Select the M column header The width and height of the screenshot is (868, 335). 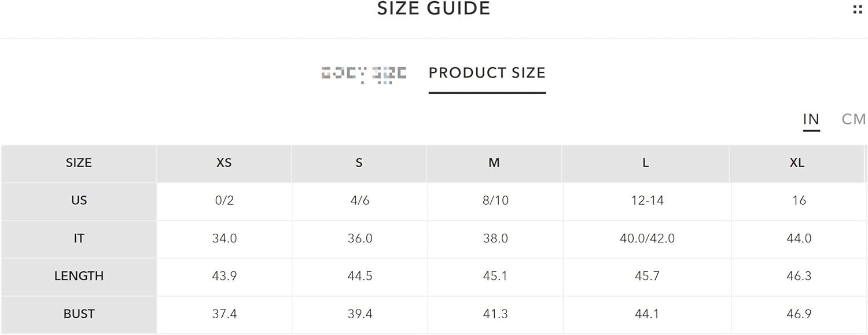pos(494,163)
